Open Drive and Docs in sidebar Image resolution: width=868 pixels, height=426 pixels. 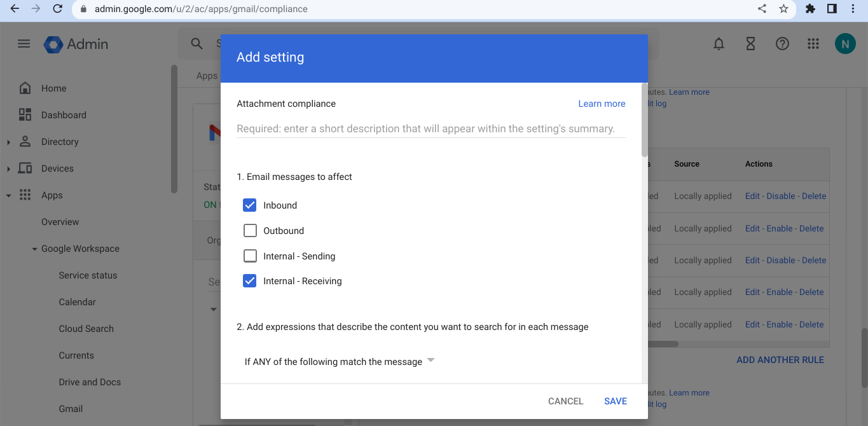click(x=90, y=382)
